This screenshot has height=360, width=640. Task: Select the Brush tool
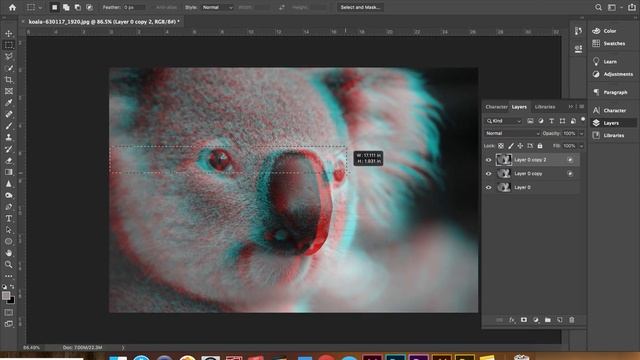9,126
